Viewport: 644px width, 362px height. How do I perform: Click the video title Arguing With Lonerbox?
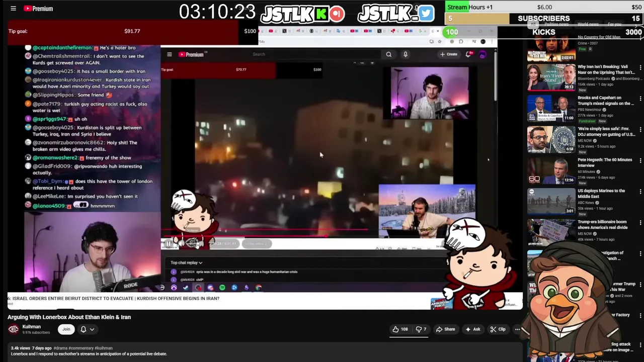(x=69, y=317)
